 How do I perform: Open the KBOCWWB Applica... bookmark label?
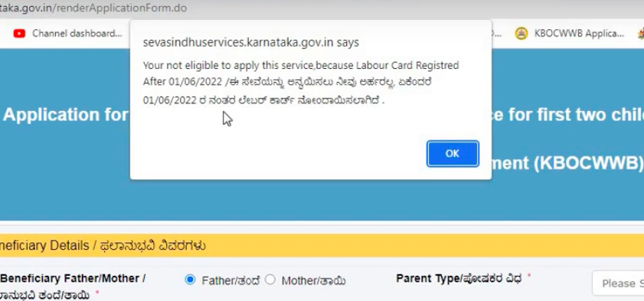(579, 33)
